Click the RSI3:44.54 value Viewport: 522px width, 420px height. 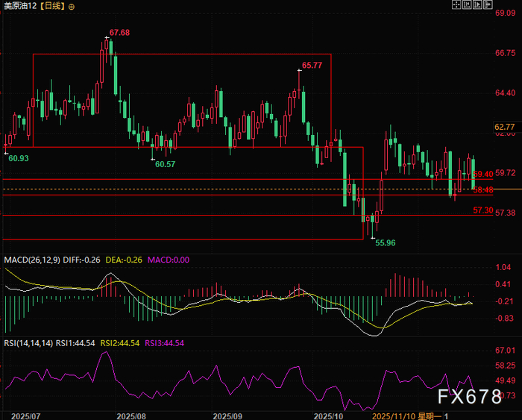coord(165,343)
